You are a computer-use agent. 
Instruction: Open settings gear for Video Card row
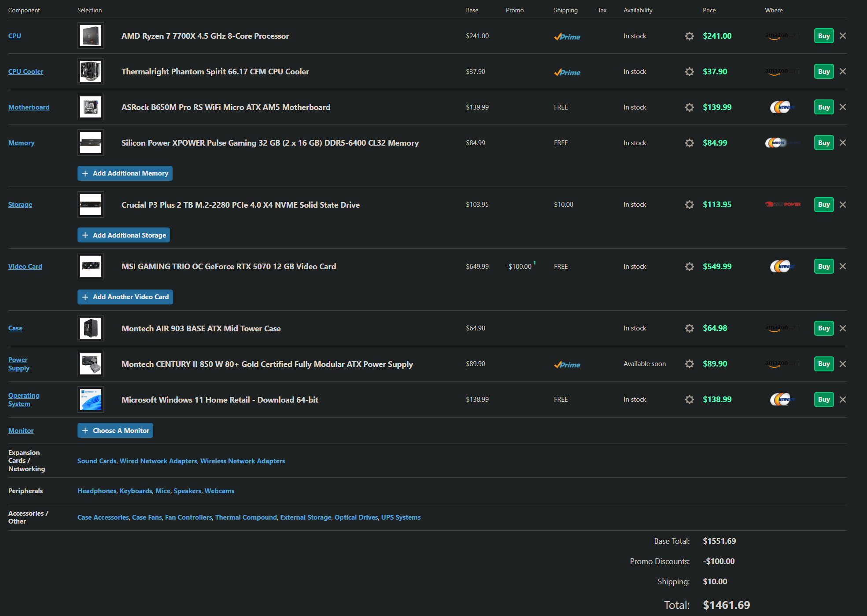click(x=690, y=267)
